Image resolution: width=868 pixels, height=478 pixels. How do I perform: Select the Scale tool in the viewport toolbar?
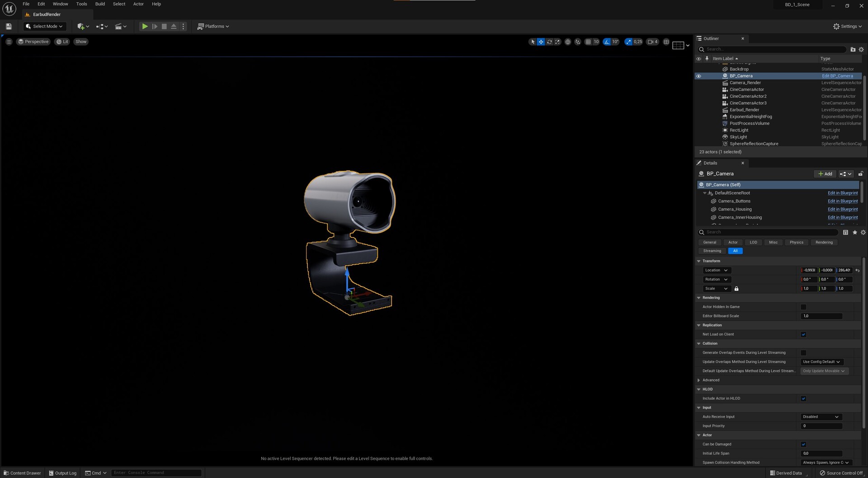[557, 42]
